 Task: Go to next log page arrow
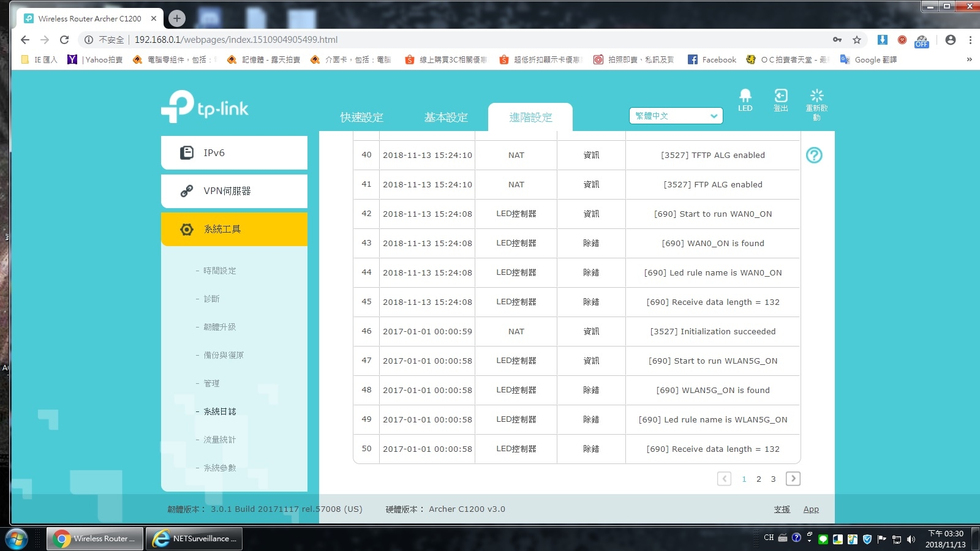(793, 479)
